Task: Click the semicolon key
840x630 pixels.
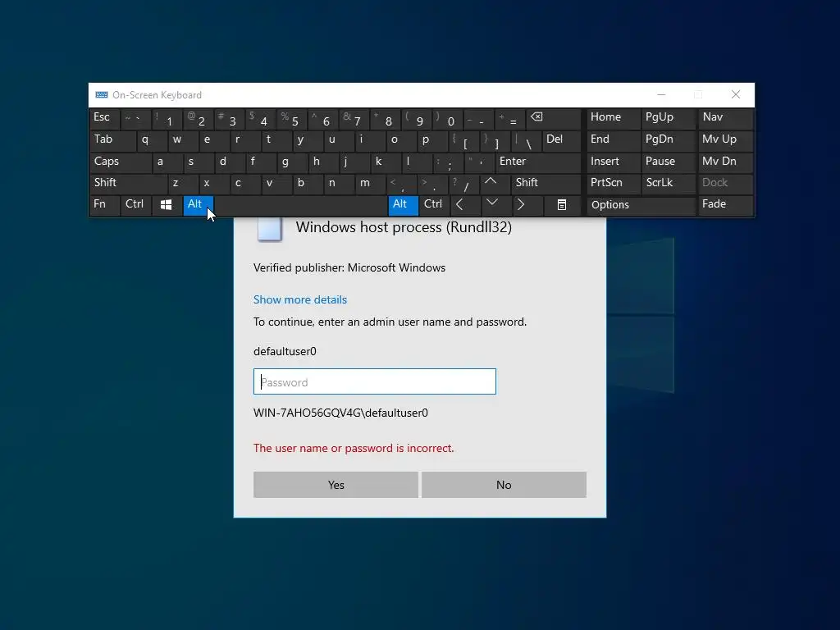Action: (x=448, y=162)
